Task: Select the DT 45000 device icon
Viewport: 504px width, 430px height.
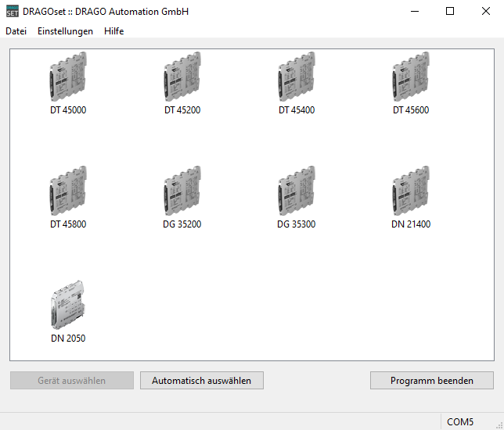Action: 68,77
